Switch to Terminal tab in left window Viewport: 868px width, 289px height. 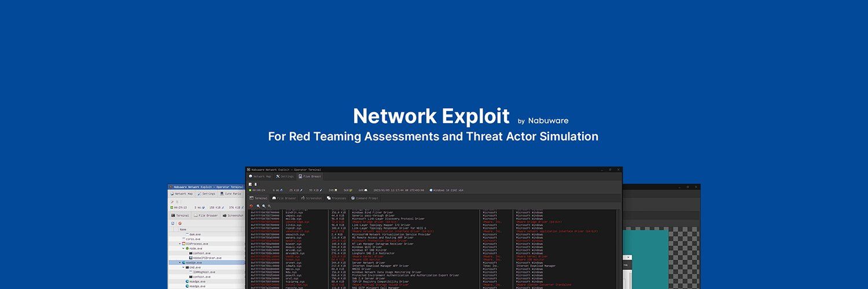[180, 216]
